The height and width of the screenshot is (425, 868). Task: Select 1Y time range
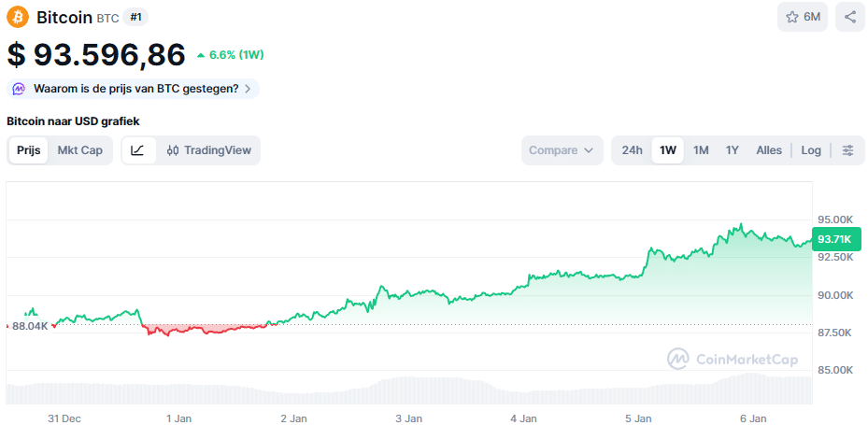pos(733,150)
